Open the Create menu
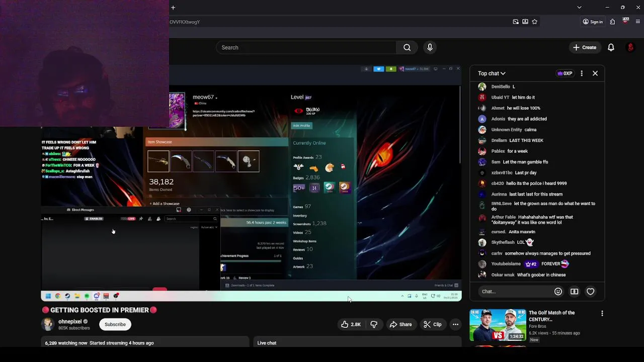The image size is (644, 362). coord(584,47)
